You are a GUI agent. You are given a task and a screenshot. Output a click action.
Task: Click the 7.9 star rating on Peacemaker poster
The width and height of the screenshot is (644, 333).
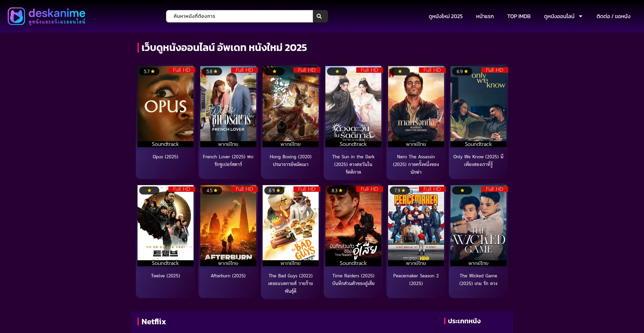coord(399,190)
